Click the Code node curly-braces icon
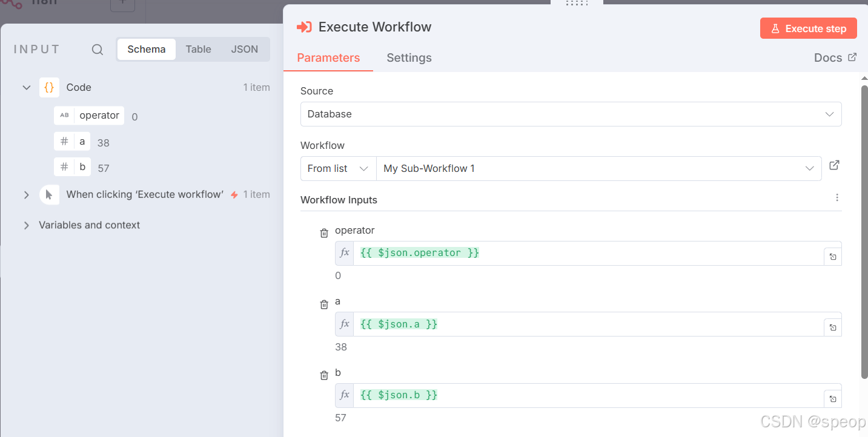Viewport: 868px width, 437px height. [49, 87]
